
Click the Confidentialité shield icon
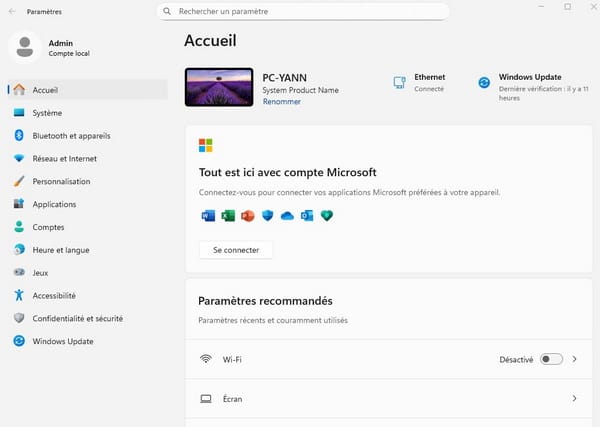click(19, 318)
